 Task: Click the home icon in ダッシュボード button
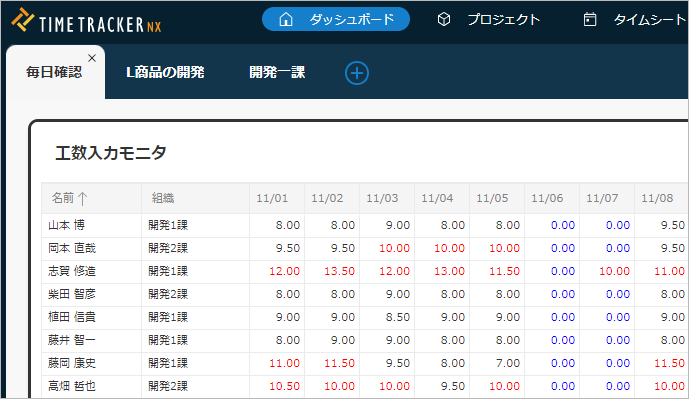[286, 19]
